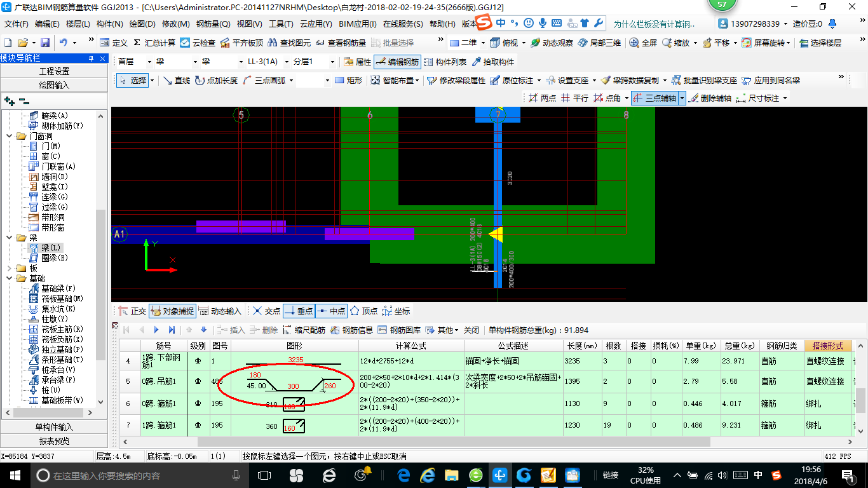Click the 单构件输入 button
This screenshot has width=868, height=488.
54,427
